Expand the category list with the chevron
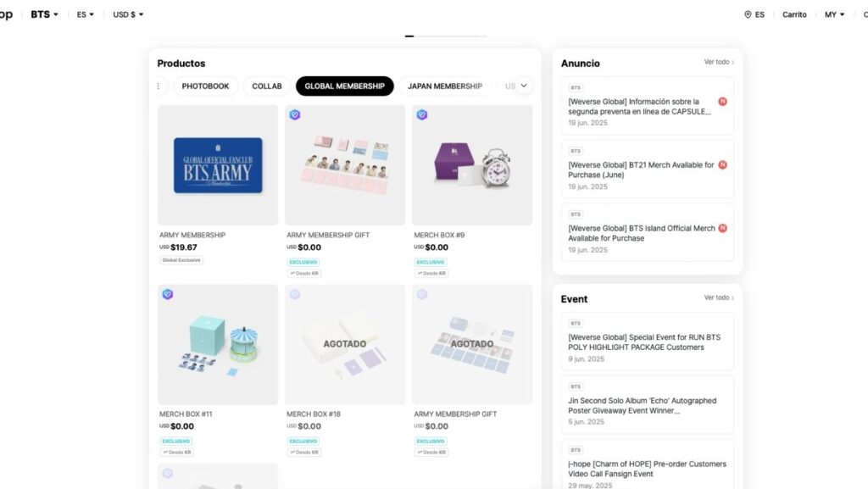This screenshot has width=868, height=489. 524,86
